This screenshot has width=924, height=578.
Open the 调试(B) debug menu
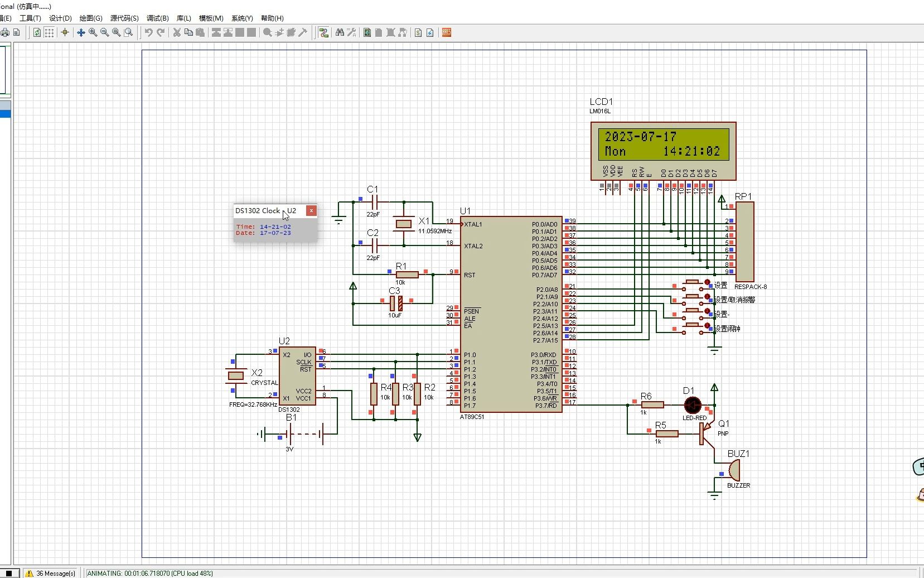[x=157, y=18]
